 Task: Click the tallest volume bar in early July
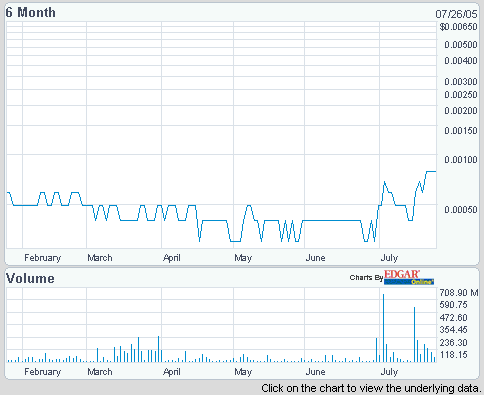pyautogui.click(x=383, y=328)
